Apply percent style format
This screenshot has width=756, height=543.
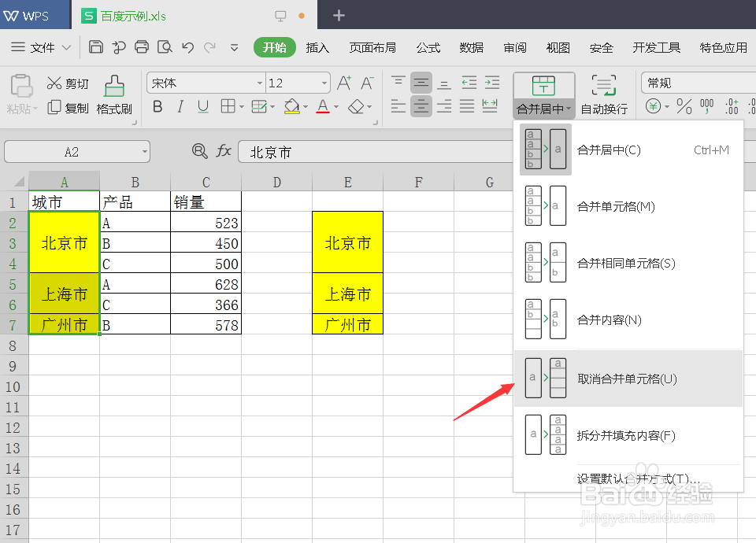pyautogui.click(x=684, y=106)
